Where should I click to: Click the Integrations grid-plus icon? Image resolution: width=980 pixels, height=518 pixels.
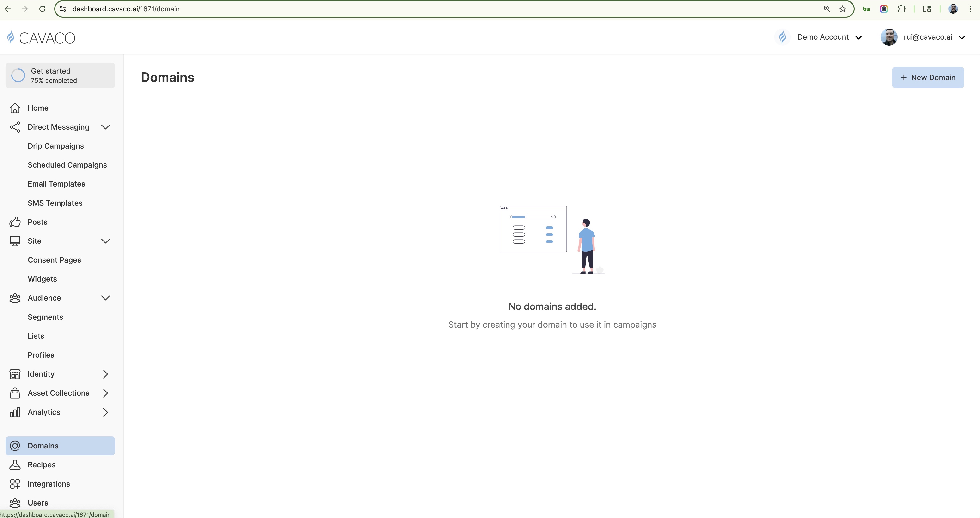[15, 484]
